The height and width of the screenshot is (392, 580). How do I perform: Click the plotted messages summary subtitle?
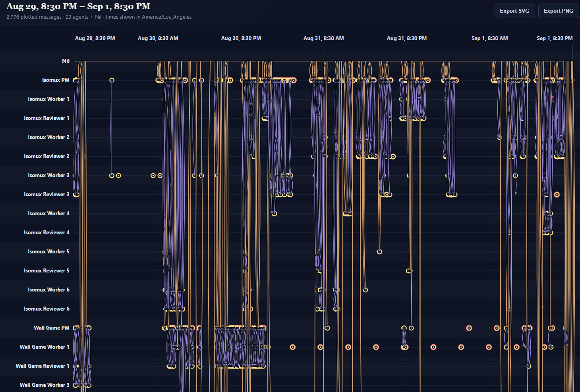pyautogui.click(x=99, y=17)
